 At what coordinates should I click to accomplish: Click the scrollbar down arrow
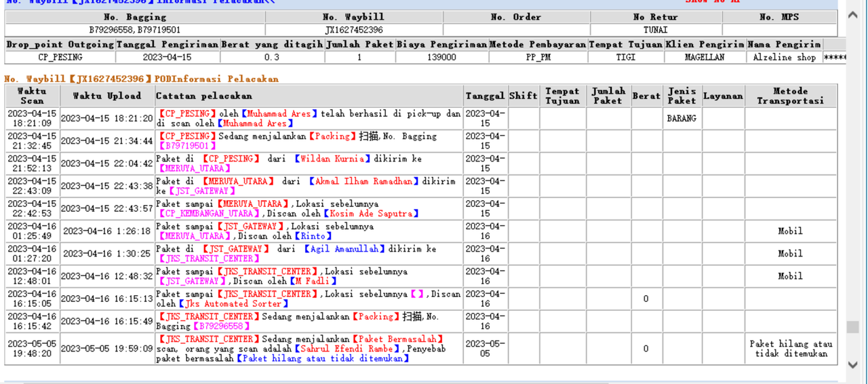pyautogui.click(x=853, y=365)
